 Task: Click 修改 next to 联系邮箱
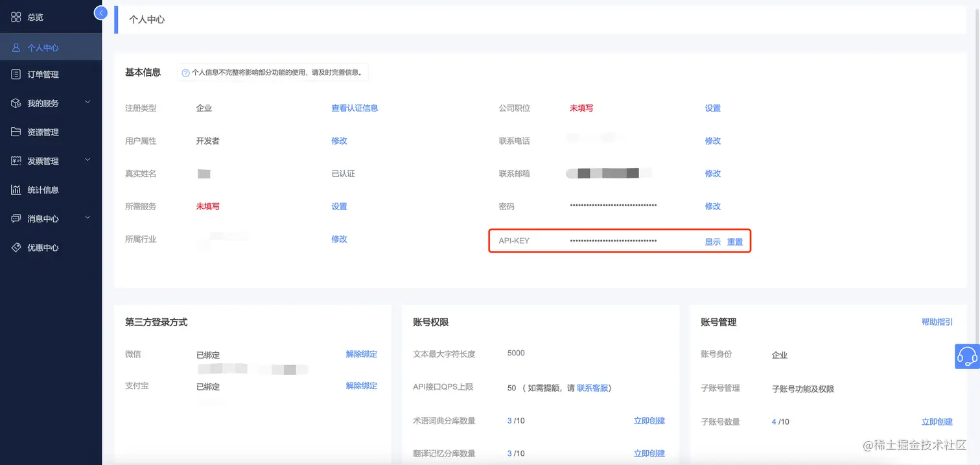click(713, 174)
